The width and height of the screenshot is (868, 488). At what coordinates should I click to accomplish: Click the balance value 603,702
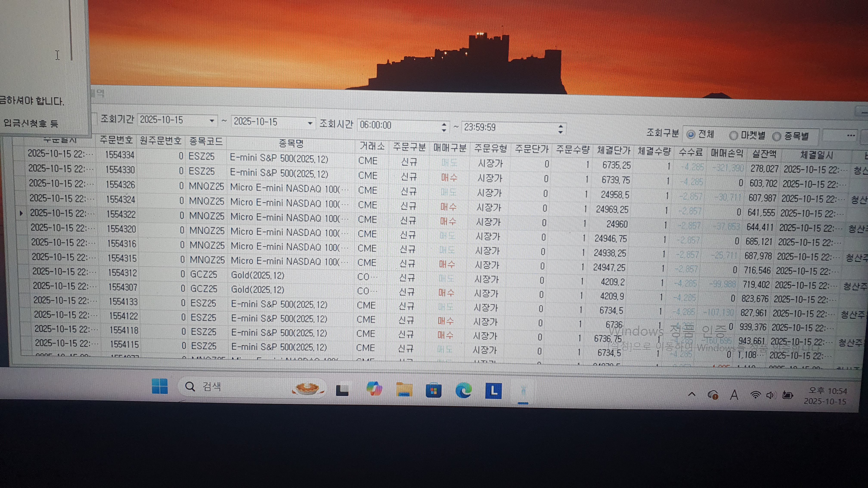tap(763, 184)
